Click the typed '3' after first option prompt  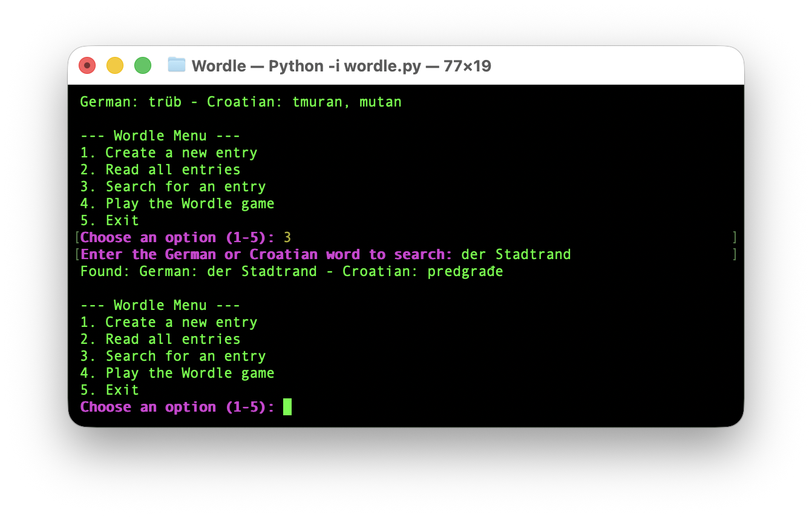[x=287, y=237]
